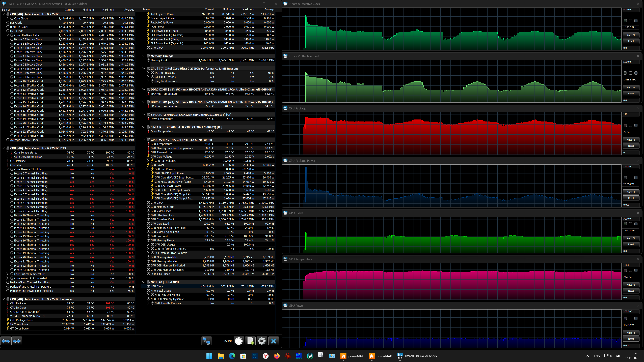
Task: Toggle last checkbox in GPU Power graph
Action: [636, 319]
